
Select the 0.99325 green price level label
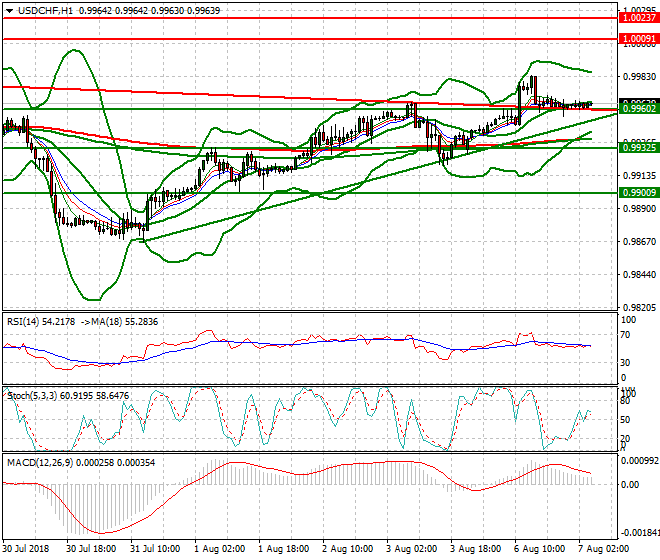pyautogui.click(x=639, y=147)
